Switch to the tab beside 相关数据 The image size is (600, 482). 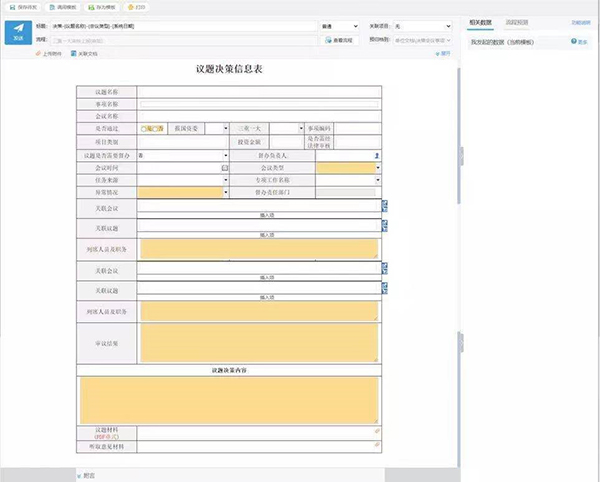pyautogui.click(x=517, y=23)
